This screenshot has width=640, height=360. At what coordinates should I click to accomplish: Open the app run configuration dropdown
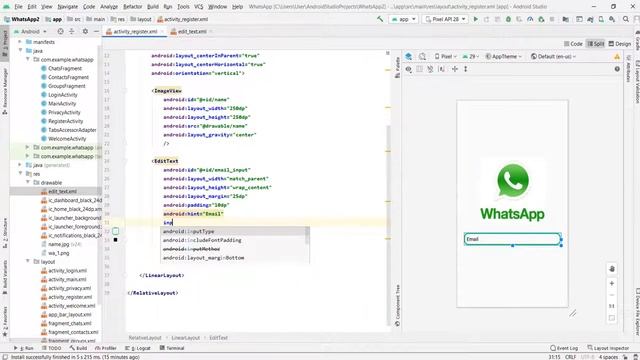(x=404, y=19)
